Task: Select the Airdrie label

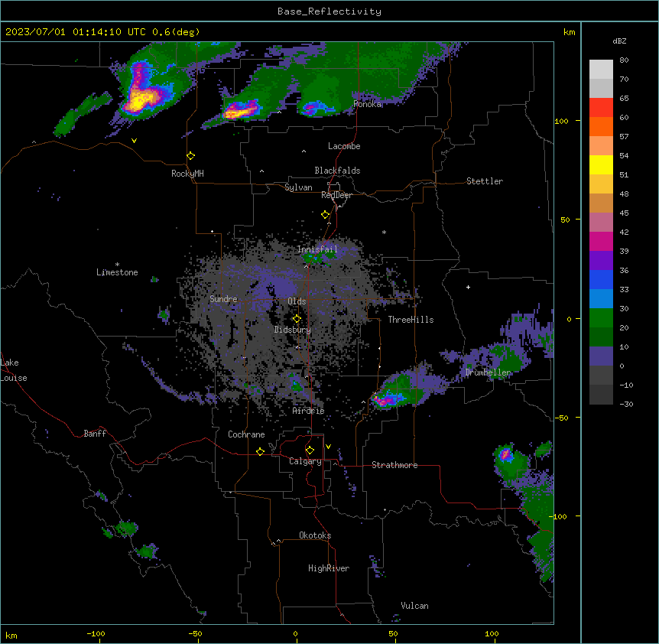Action: pos(309,411)
